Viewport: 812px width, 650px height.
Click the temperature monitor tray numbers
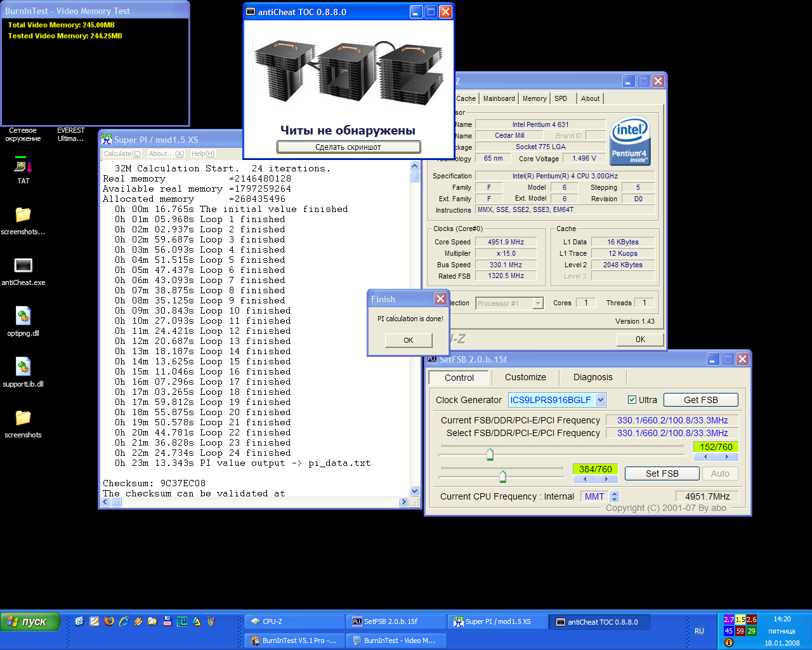click(x=740, y=625)
